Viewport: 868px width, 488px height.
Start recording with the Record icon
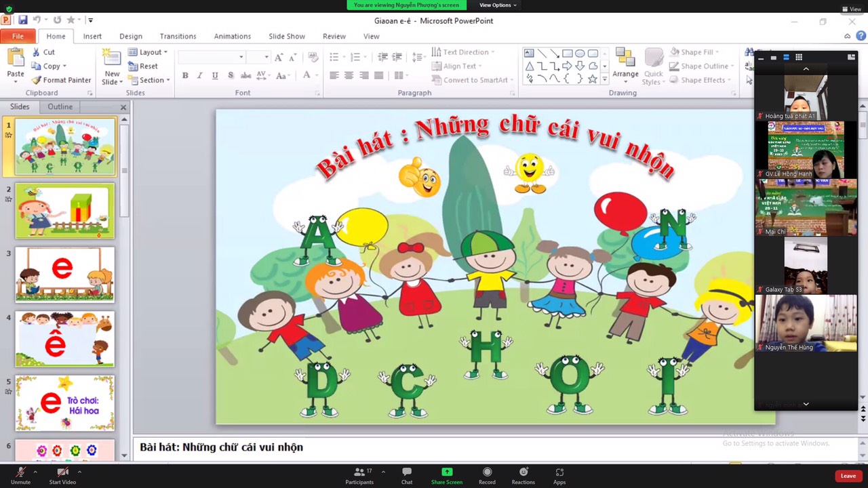coord(487,472)
